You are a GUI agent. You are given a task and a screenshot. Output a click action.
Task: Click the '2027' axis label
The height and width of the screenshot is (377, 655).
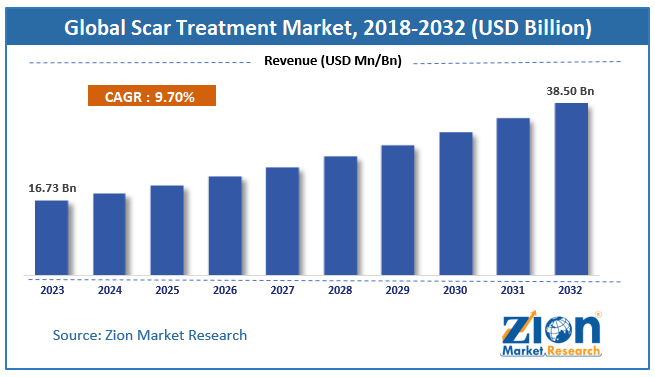click(282, 290)
